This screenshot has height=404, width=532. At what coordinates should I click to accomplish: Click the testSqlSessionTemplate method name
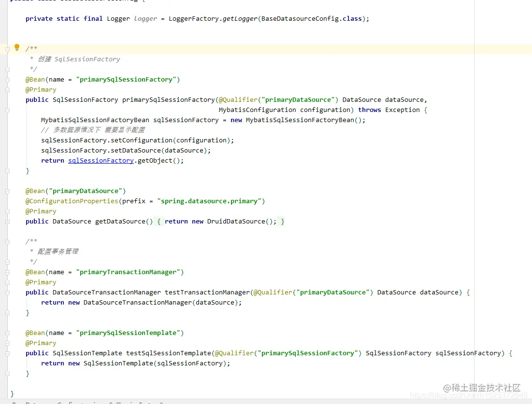click(168, 353)
